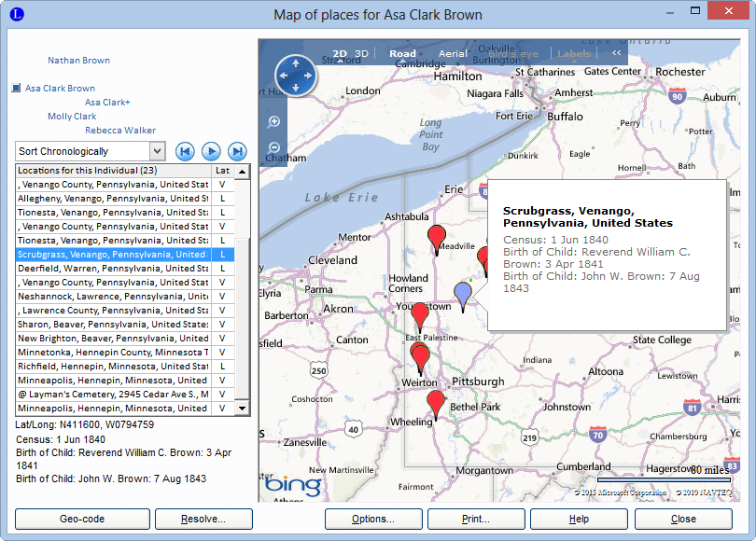Click the Close button at bottom

point(683,519)
